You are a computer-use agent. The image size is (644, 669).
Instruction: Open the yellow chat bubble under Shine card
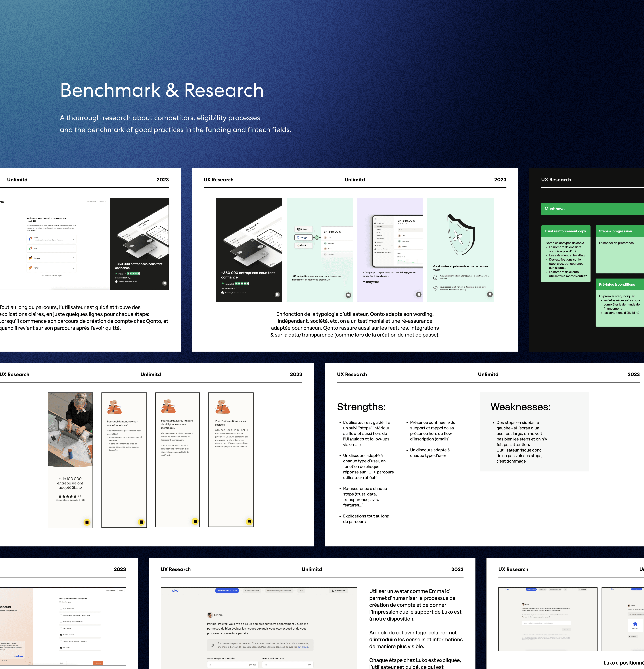[87, 522]
